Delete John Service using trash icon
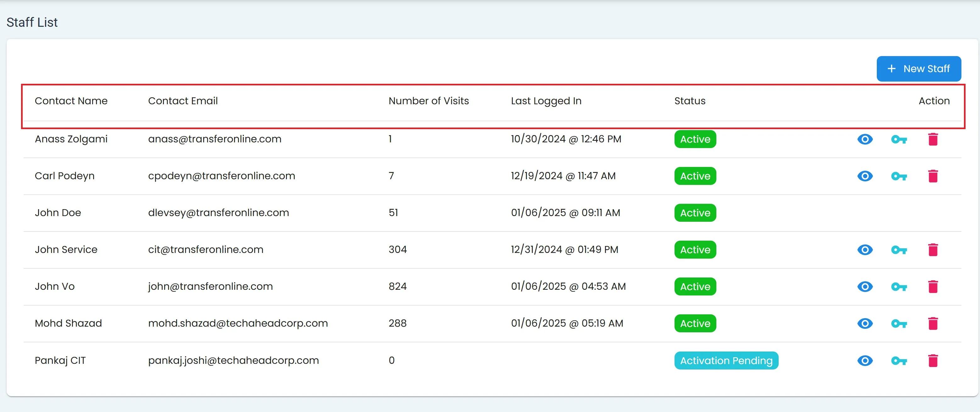980x412 pixels. [933, 250]
